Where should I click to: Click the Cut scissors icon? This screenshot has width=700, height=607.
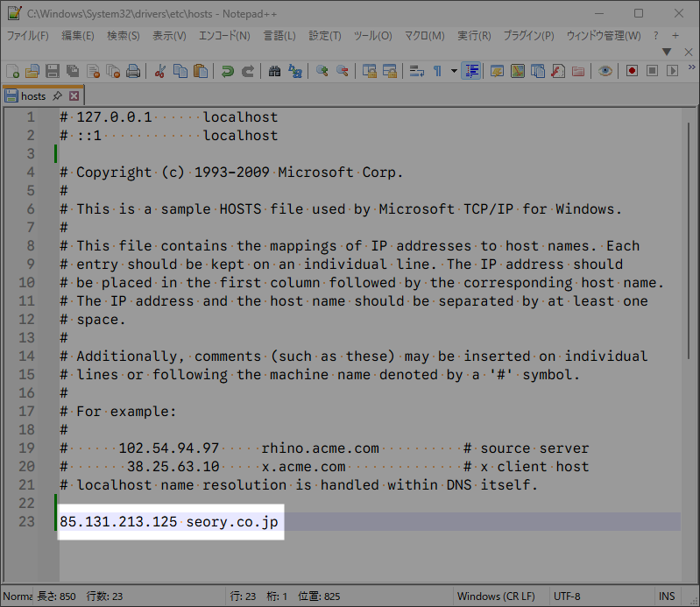(x=160, y=71)
